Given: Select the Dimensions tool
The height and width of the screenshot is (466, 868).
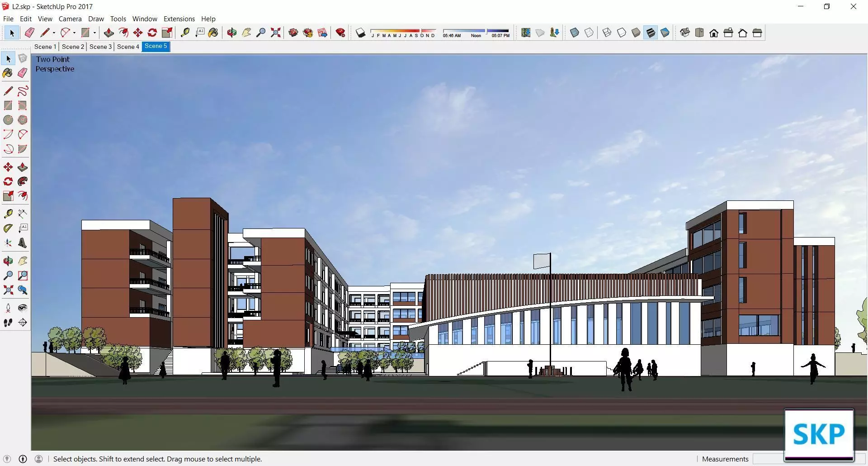Looking at the screenshot, I should [x=23, y=214].
